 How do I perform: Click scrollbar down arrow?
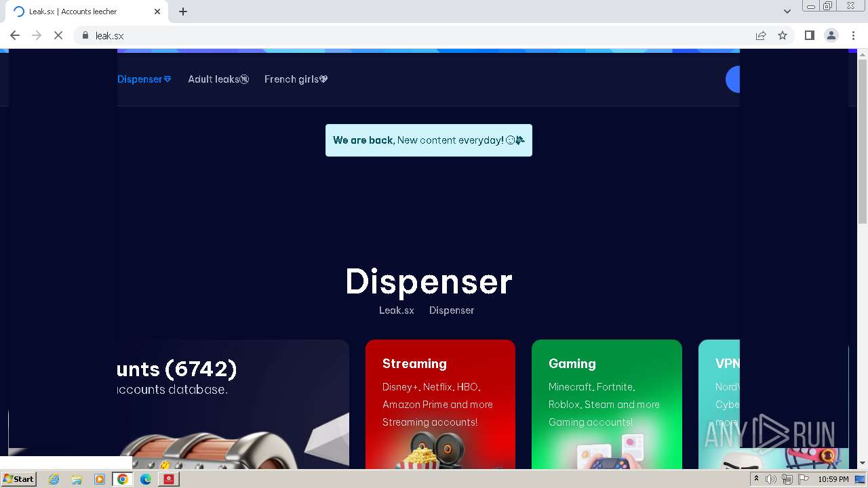pos(863,464)
